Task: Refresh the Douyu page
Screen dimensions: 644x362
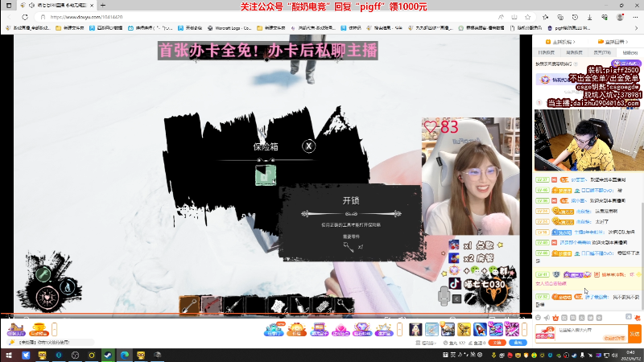Action: pos(25,17)
